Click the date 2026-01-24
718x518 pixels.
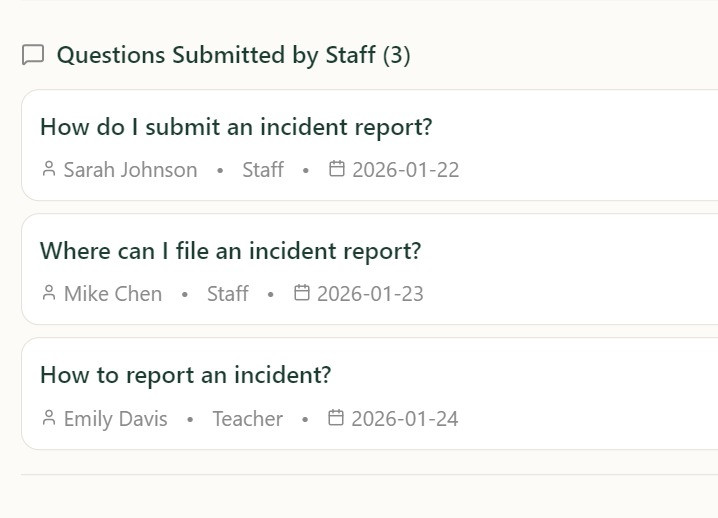click(405, 419)
